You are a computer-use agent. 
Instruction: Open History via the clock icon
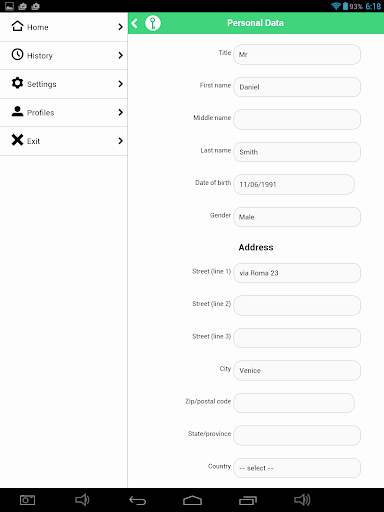17,54
